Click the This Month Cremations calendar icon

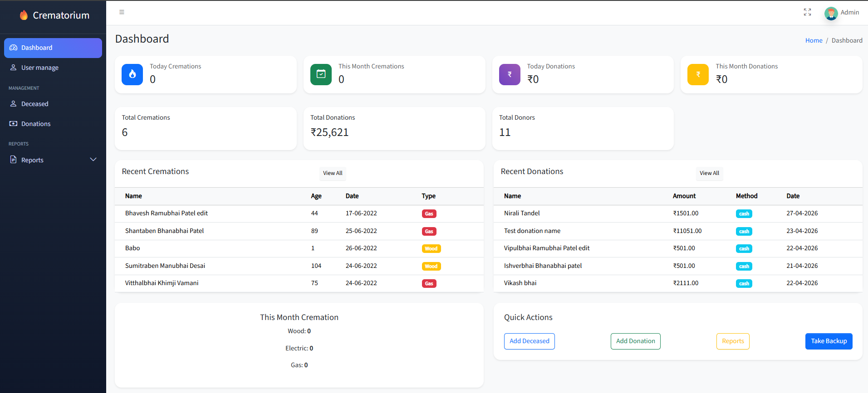click(x=321, y=74)
